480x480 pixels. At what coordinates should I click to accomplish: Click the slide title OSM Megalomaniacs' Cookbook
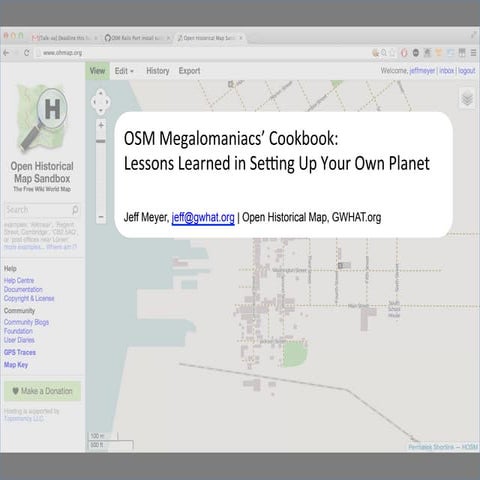[231, 138]
